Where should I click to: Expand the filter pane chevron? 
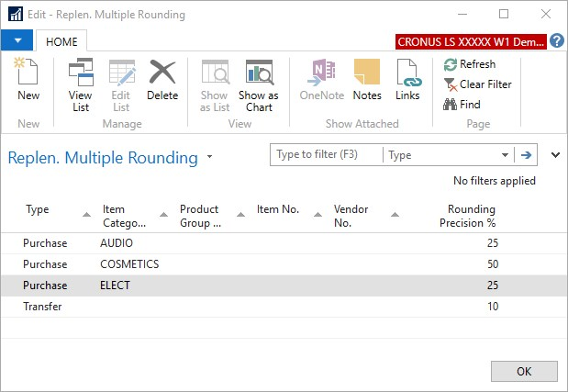point(555,155)
